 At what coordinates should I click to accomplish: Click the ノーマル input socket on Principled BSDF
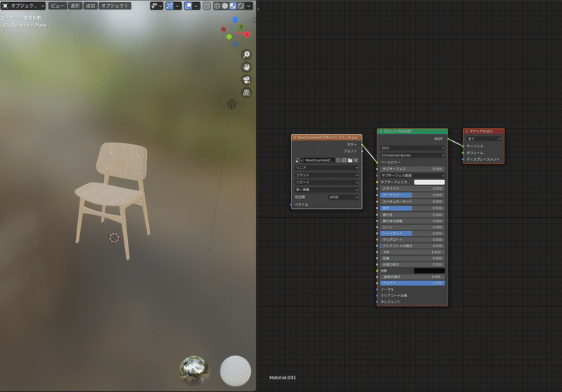coord(377,289)
